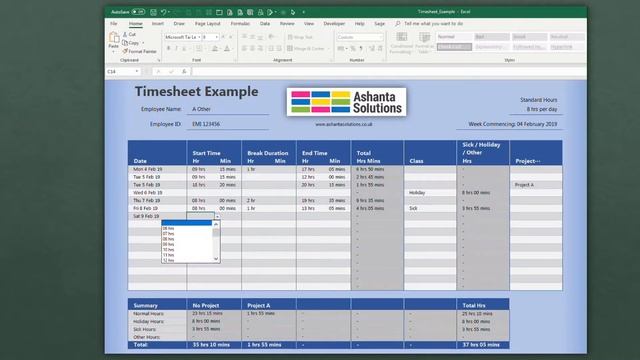
Task: Apply the Bad cell style
Action: pyautogui.click(x=492, y=37)
